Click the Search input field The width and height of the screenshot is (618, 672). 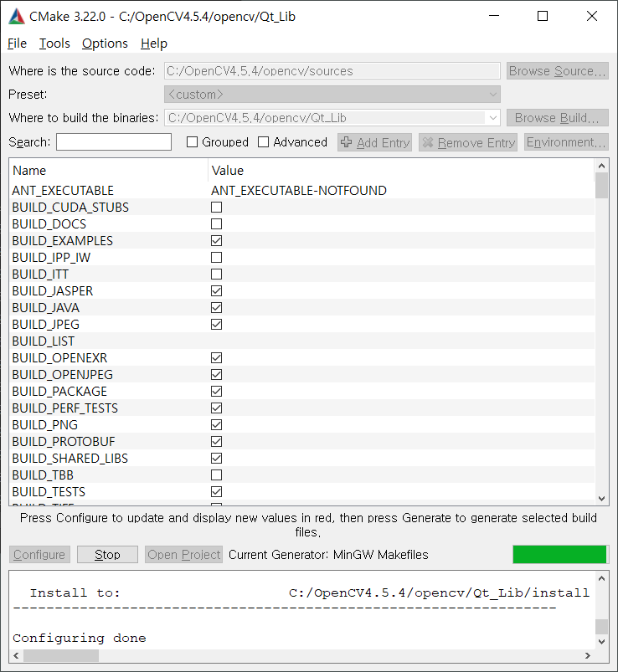tap(114, 142)
